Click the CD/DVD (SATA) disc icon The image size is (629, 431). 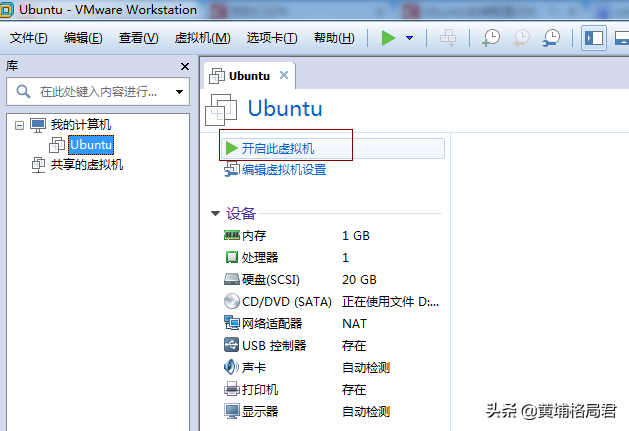tap(232, 301)
